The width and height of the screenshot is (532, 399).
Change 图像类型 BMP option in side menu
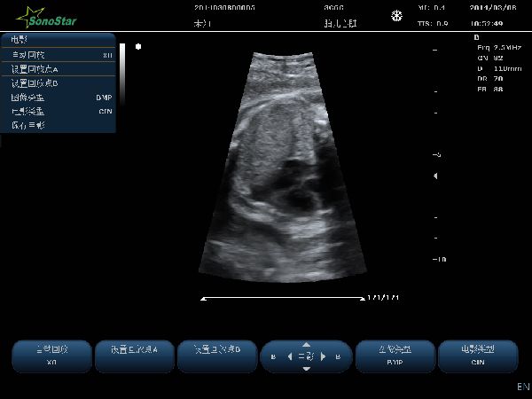[x=59, y=97]
